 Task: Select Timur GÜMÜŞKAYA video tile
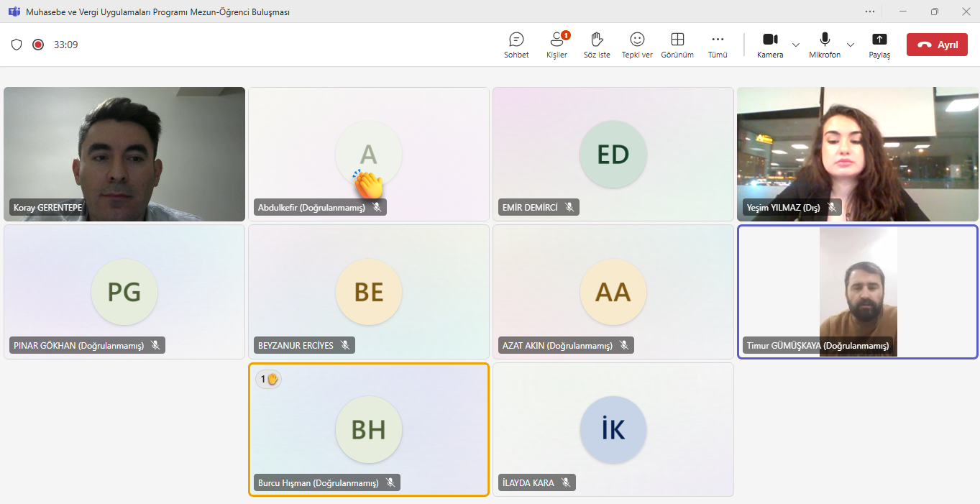click(x=857, y=292)
